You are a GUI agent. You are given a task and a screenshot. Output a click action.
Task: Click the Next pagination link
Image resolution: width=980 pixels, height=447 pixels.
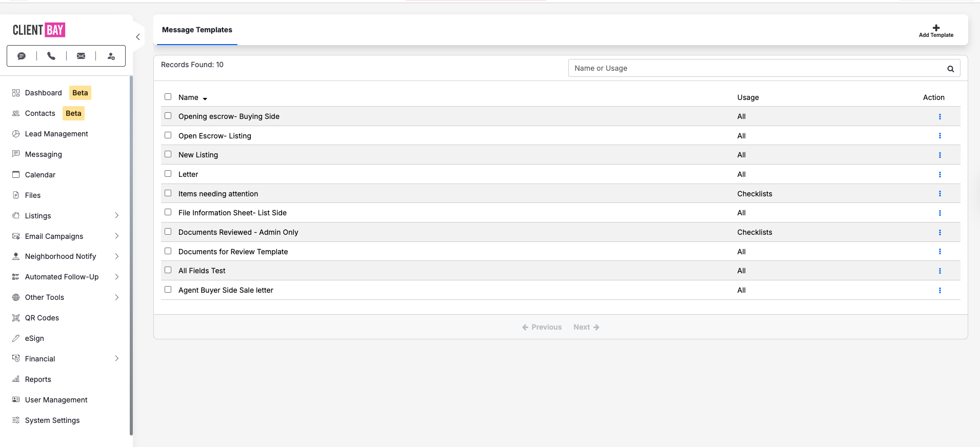point(586,327)
